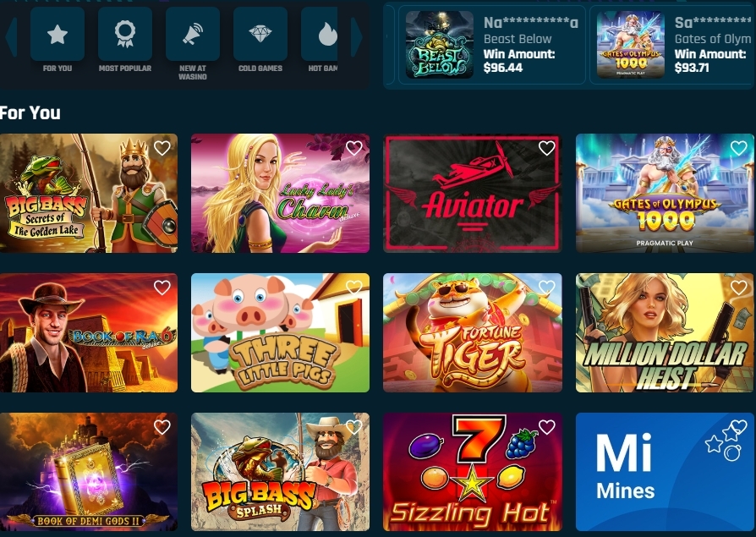The width and height of the screenshot is (756, 537).
Task: Open the Mines game tile
Action: tap(665, 472)
